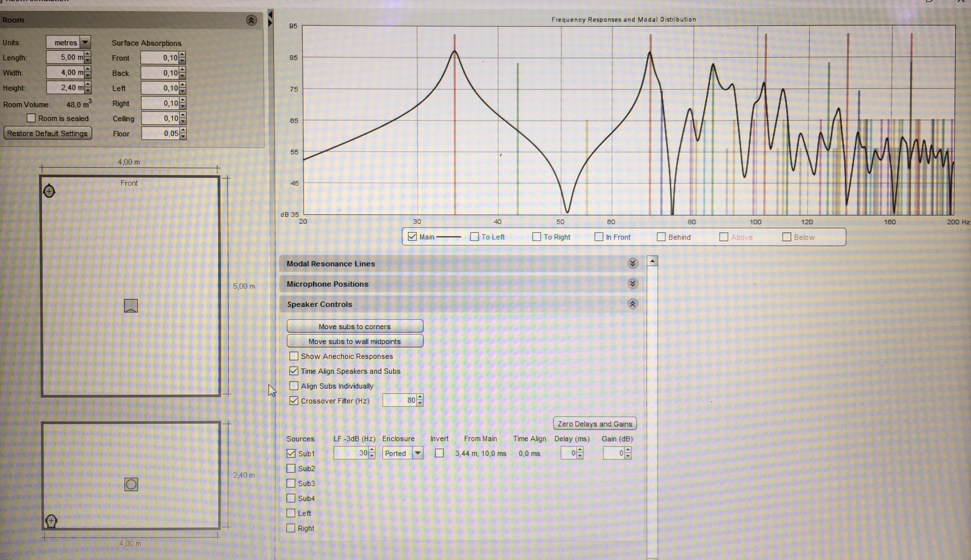Click the panel splitter collapse arrows

(270, 18)
